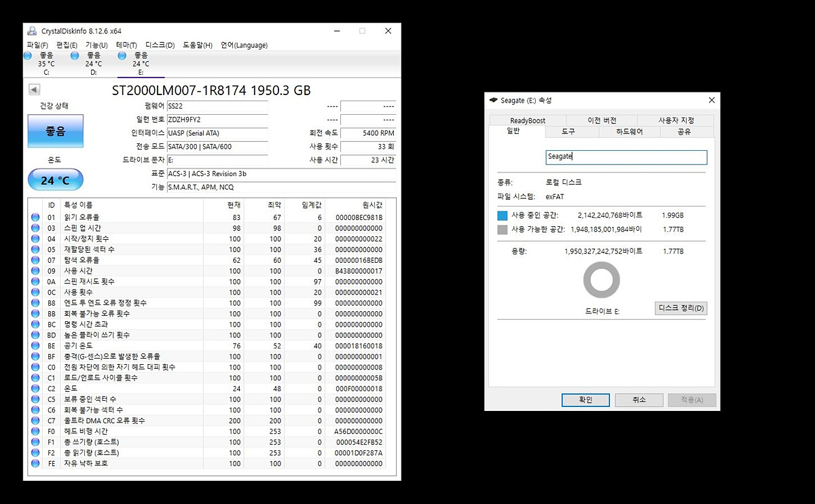
Task: Click the previous disk arrow button
Action: pos(34,90)
